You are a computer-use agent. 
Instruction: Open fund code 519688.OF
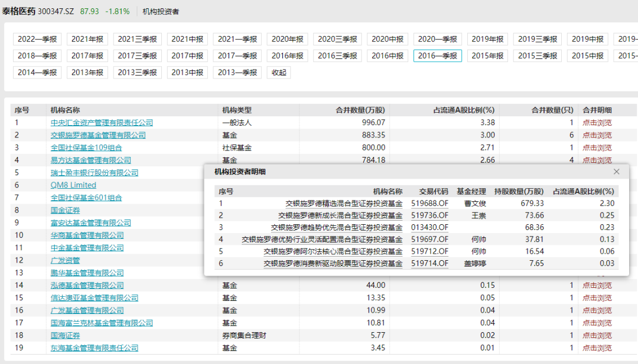coord(429,204)
